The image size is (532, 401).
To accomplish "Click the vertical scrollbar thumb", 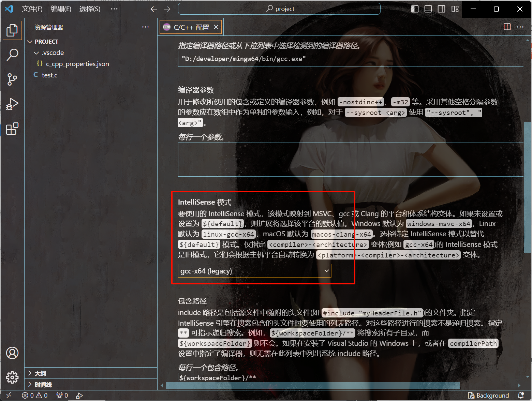I will pos(528,187).
